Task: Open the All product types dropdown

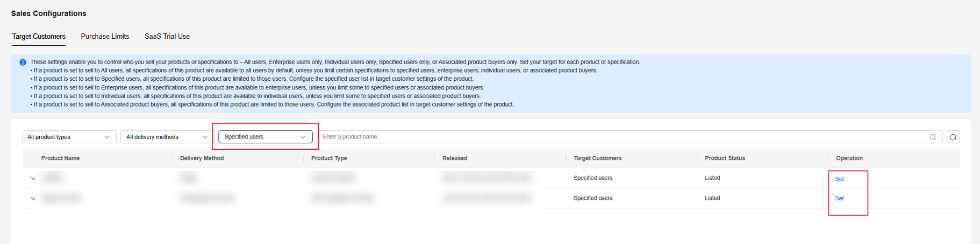Action: pyautogui.click(x=69, y=137)
